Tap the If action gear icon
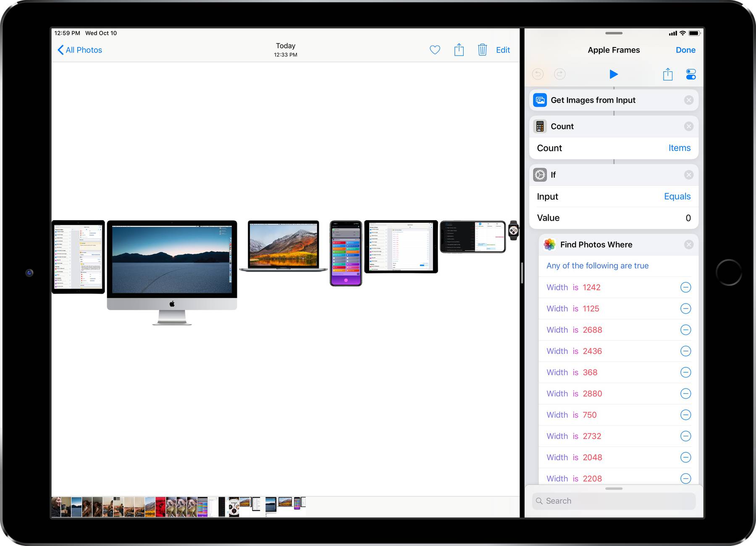 point(540,174)
